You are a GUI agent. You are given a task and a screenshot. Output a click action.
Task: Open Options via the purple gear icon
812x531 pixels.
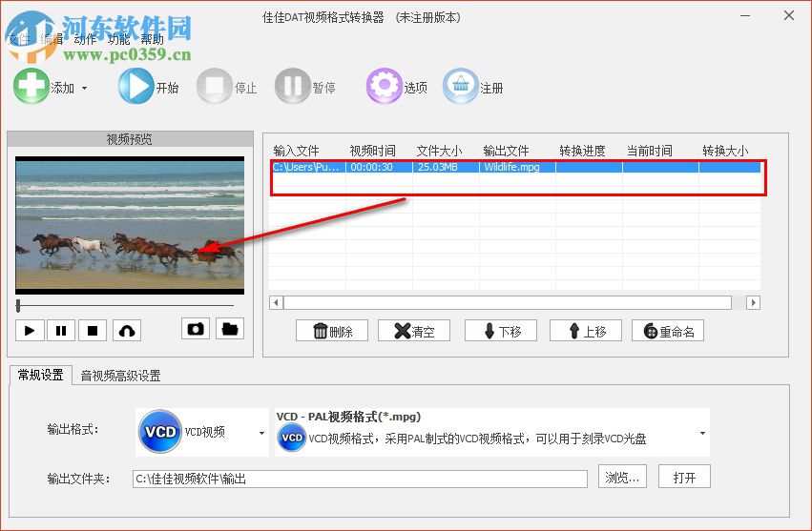(384, 87)
